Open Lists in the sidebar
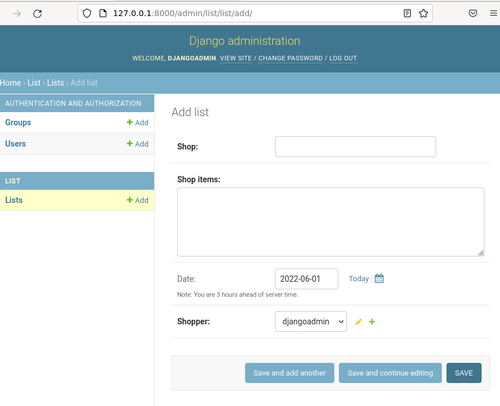Viewport: 500px width, 406px height. click(x=14, y=200)
